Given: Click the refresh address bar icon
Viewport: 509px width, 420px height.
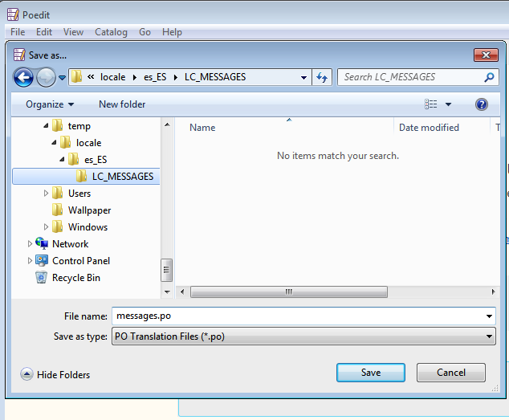Looking at the screenshot, I should click(x=323, y=77).
